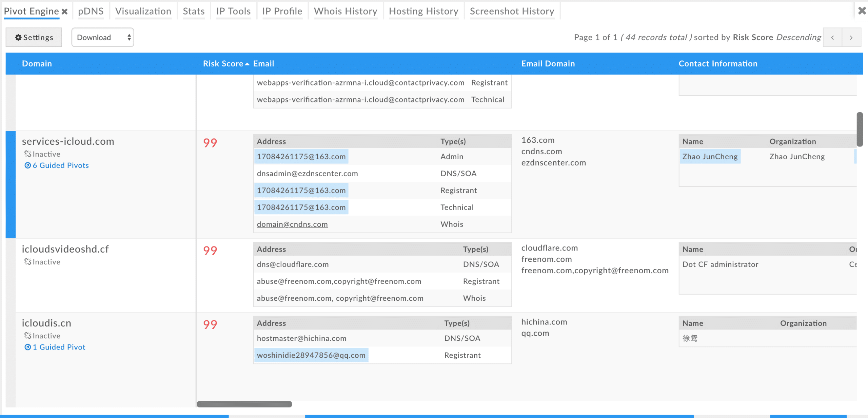868x418 pixels.
Task: Open the Screenshot History tab
Action: pos(512,11)
